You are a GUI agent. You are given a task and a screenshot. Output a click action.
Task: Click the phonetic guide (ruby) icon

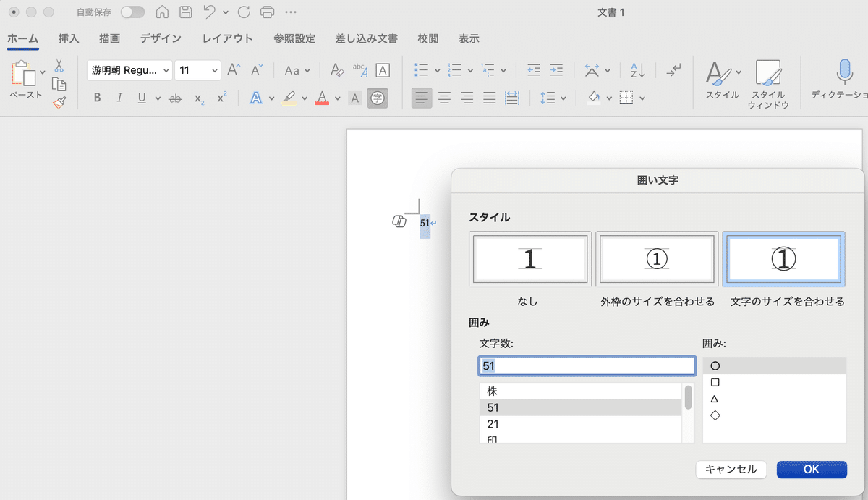coord(359,70)
